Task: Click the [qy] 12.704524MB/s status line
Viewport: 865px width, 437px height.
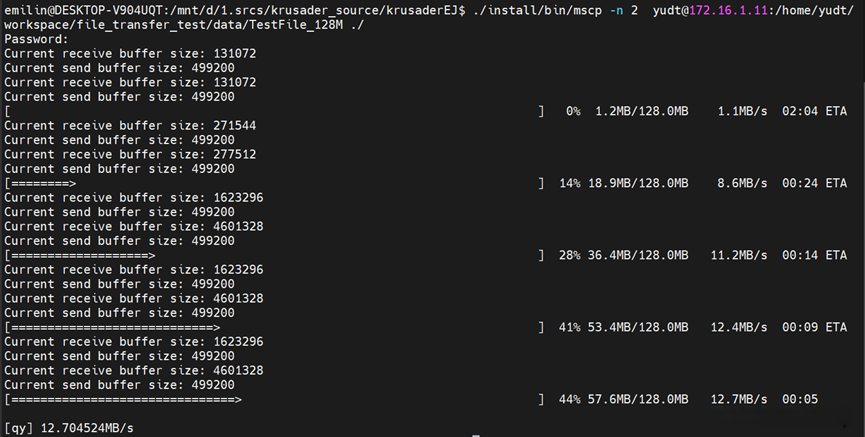Action: (x=69, y=428)
